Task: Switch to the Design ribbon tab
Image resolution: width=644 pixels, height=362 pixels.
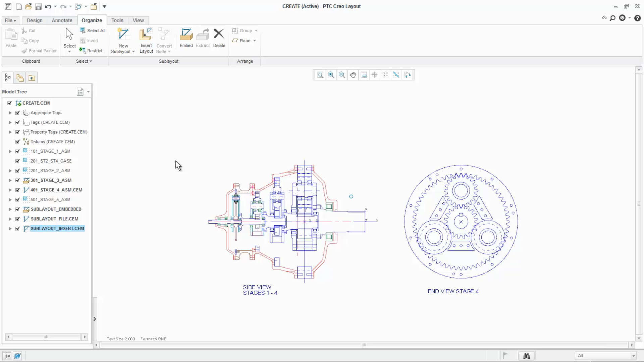Action: (x=35, y=20)
